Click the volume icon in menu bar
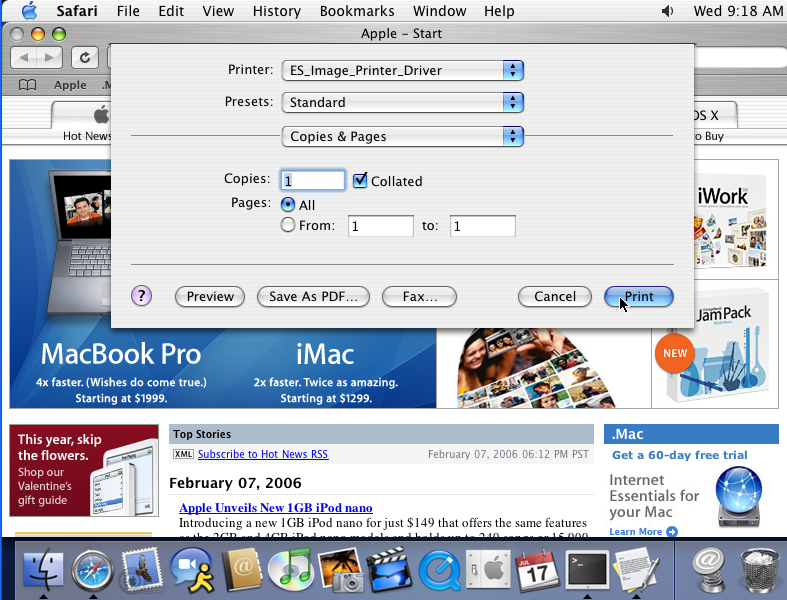 pos(667,11)
